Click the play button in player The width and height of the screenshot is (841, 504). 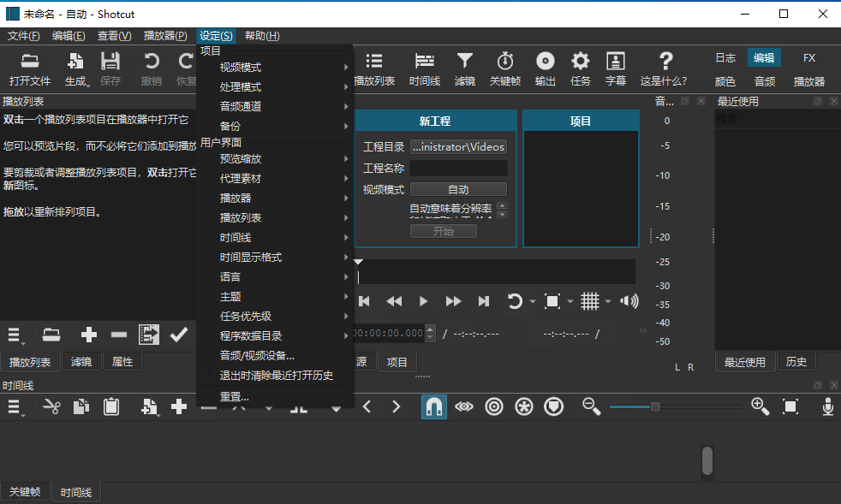[423, 301]
